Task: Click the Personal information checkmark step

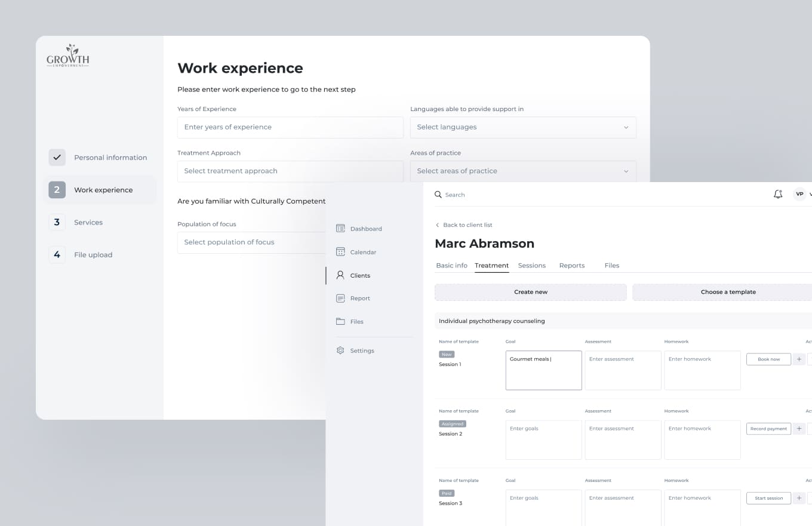Action: tap(57, 158)
